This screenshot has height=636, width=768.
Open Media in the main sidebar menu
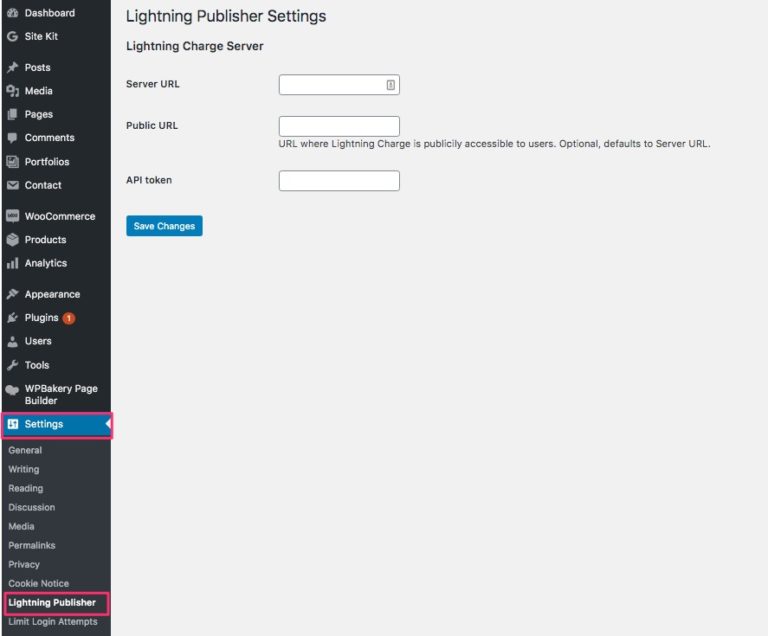(39, 91)
